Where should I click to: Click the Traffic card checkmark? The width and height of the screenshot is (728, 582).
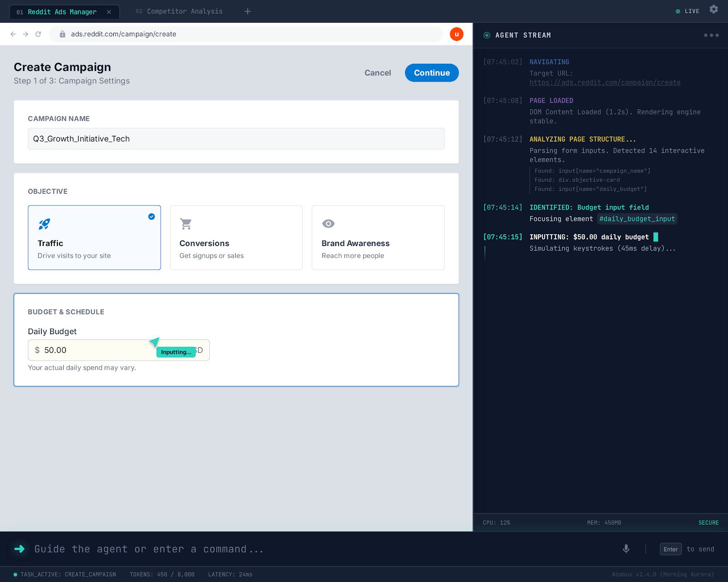[152, 216]
